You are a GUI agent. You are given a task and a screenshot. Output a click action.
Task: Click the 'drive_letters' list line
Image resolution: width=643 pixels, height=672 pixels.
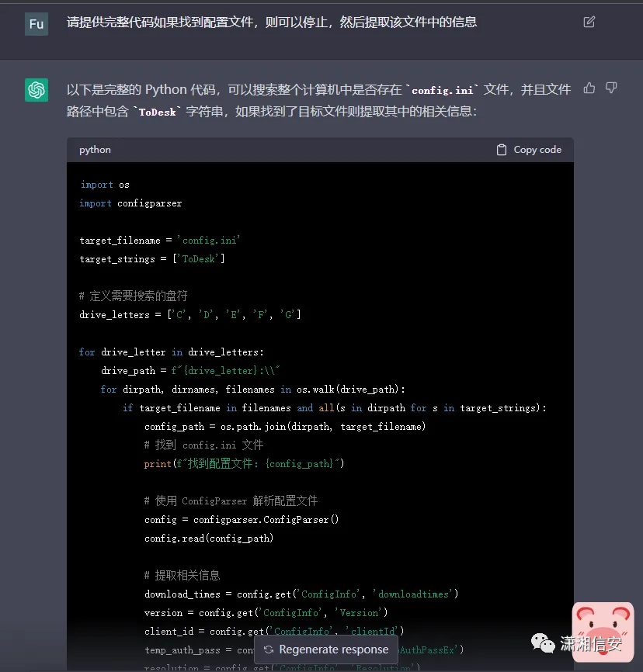point(190,314)
